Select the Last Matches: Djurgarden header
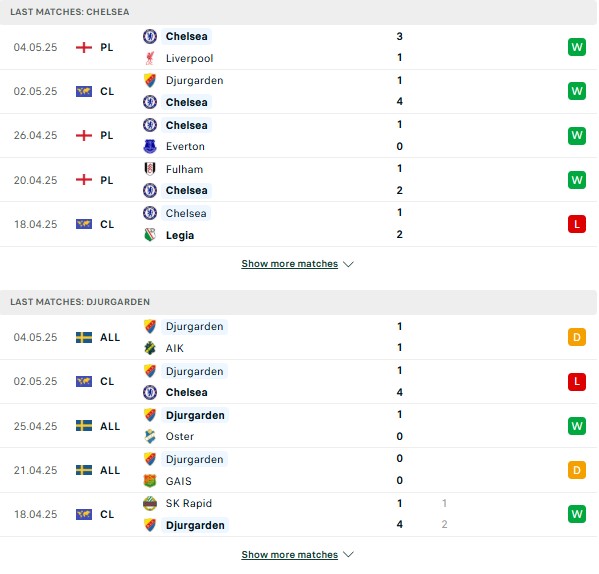The height and width of the screenshot is (574, 599). (x=298, y=302)
